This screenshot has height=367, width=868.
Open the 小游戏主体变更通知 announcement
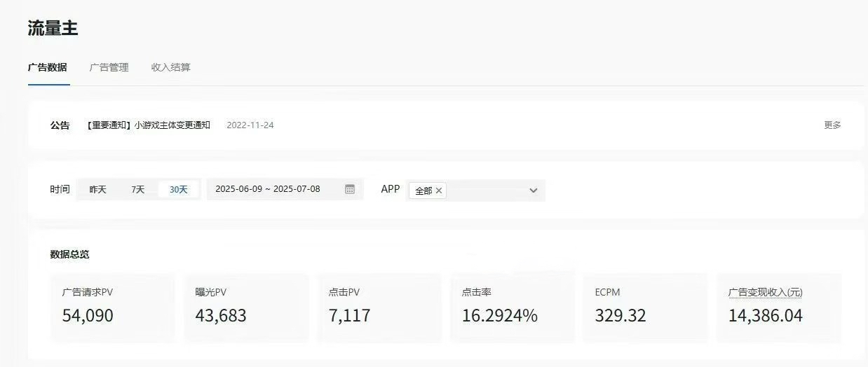point(149,125)
